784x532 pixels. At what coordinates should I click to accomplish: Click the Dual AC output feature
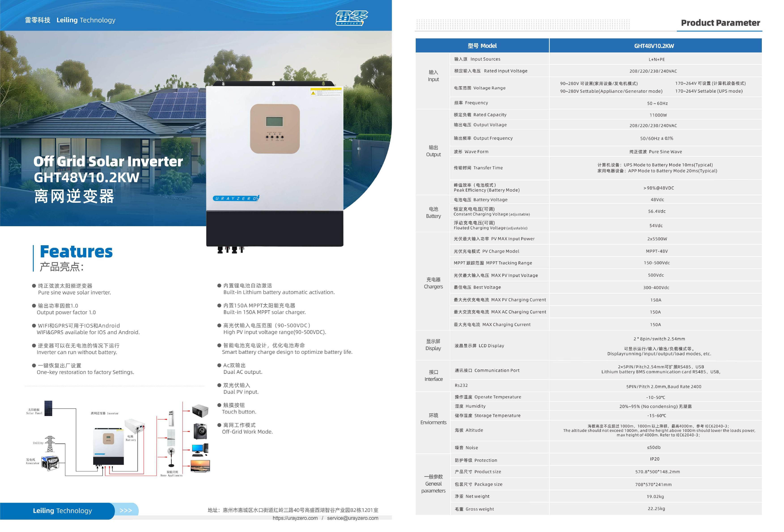coord(243,372)
